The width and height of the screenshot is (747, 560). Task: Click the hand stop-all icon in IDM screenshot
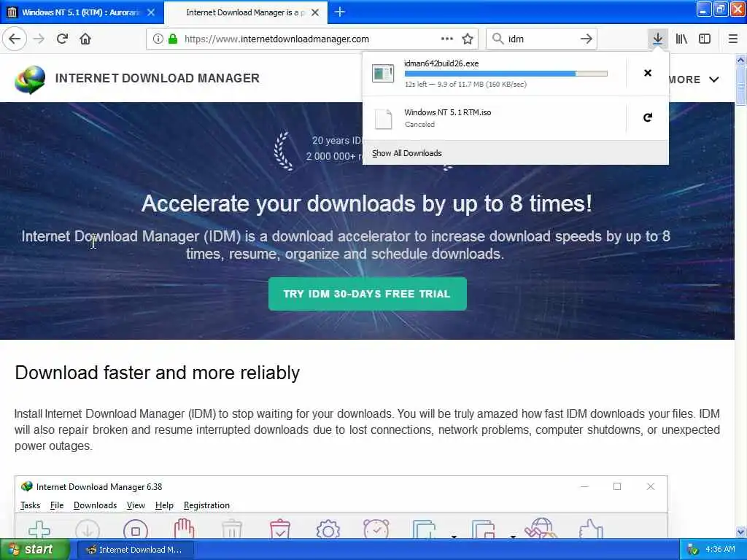point(184,529)
